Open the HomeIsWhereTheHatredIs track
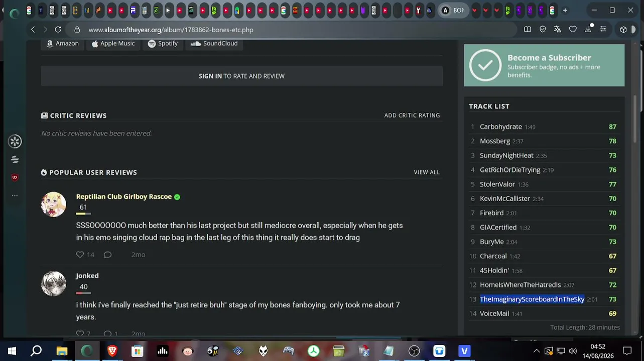Image resolution: width=644 pixels, height=361 pixels. (521, 285)
